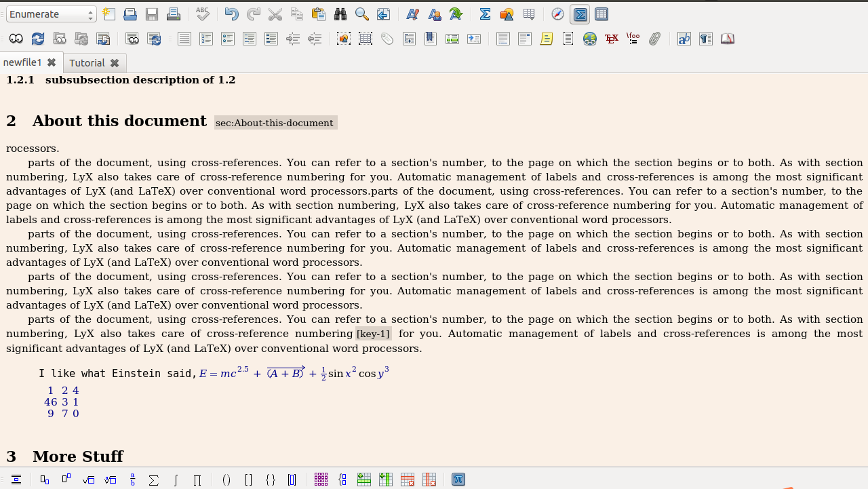Insert hyperlink globe icon

[590, 39]
